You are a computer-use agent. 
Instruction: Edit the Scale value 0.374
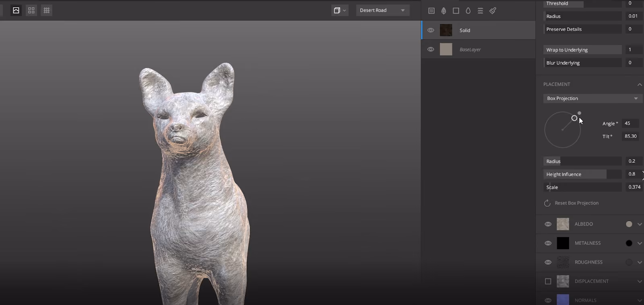click(634, 187)
